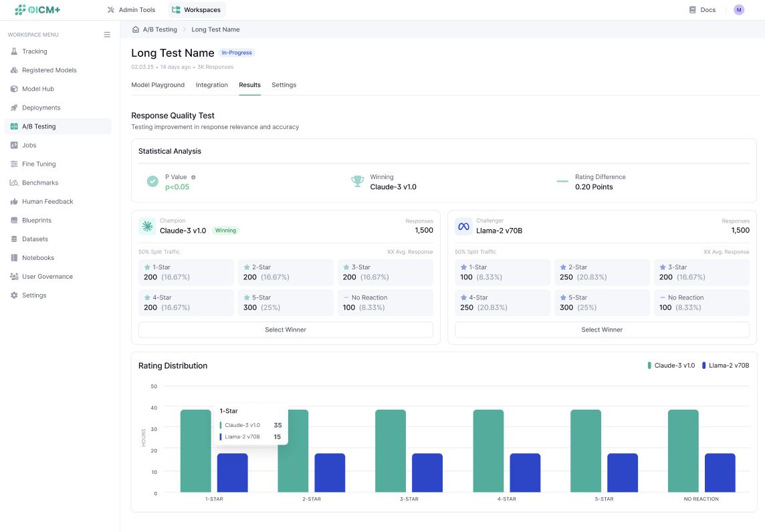Toggle Claude-3 v1.0 series in chart legend
Image resolution: width=765 pixels, height=532 pixels.
(671, 366)
